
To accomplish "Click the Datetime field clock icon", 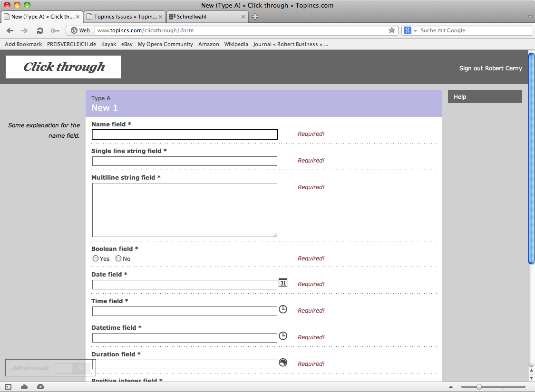I will point(283,336).
